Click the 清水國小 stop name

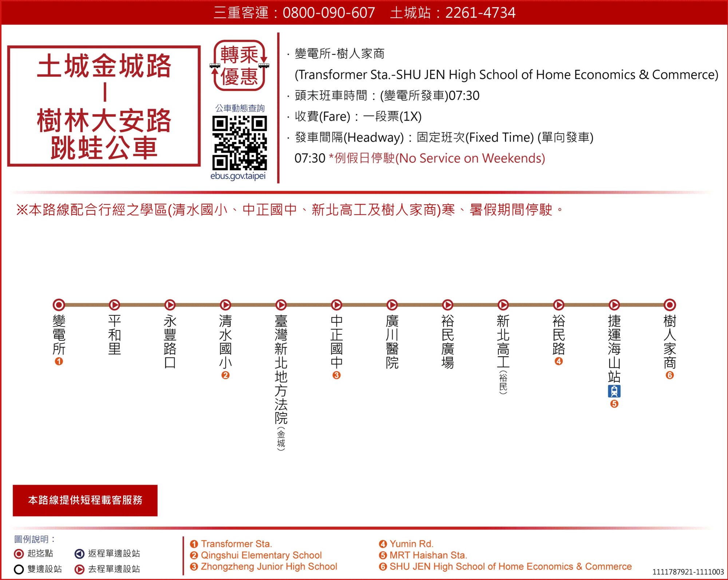pos(225,342)
